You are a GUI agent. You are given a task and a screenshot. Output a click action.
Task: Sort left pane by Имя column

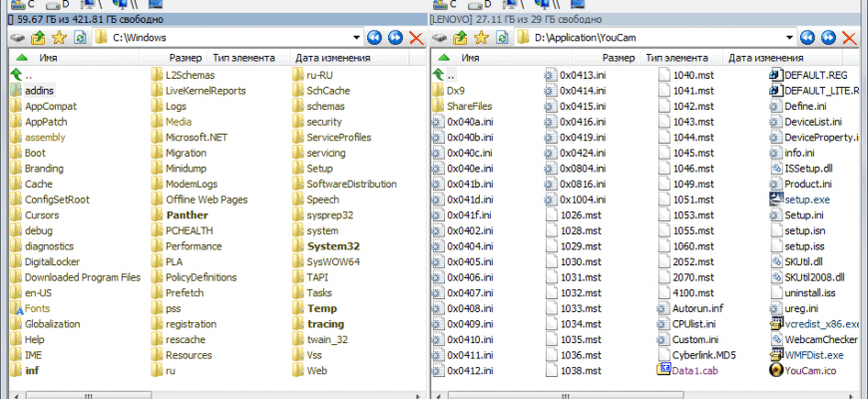point(48,58)
